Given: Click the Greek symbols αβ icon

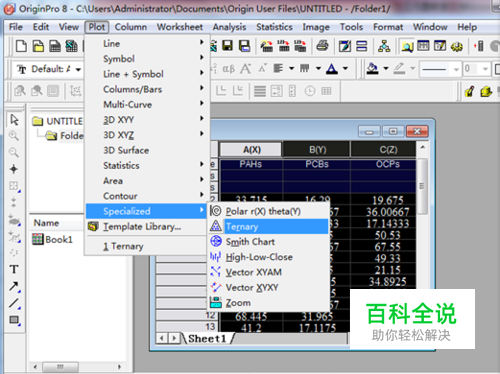Looking at the screenshot, I should [228, 69].
